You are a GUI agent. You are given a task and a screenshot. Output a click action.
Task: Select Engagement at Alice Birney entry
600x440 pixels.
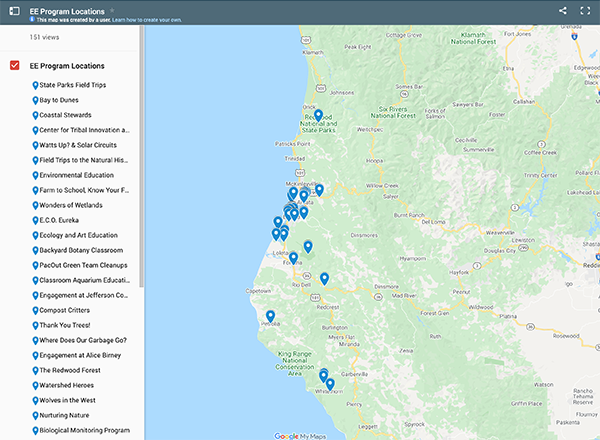80,355
